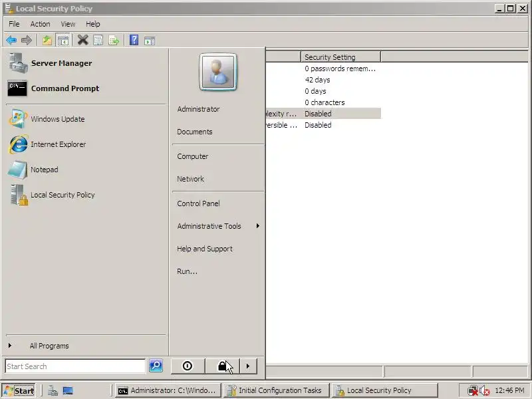Screen dimensions: 532x399
Task: Click Security Setting column header
Action: point(340,57)
